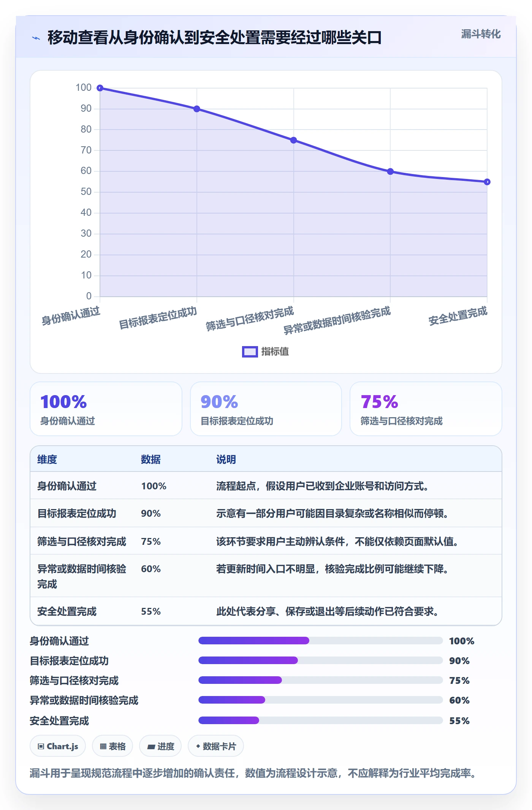
Task: Select the 身份确认通过 table row name
Action: [67, 486]
